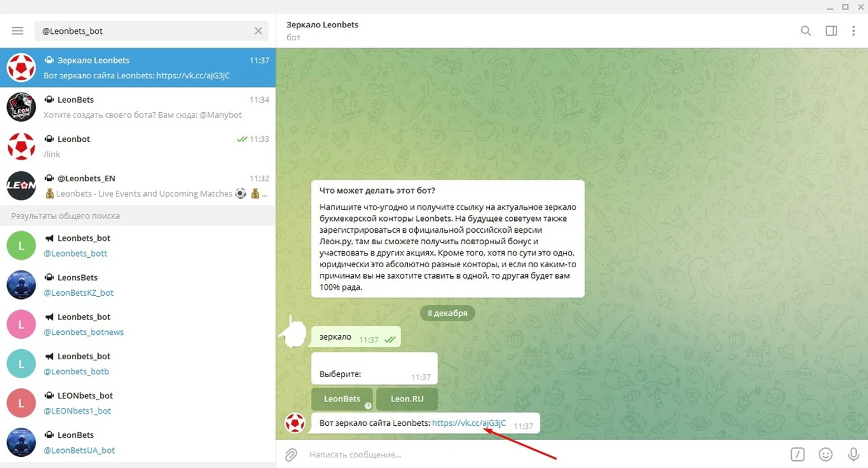Open the https://vk.cc/ajG3jC link in message
Viewport: 868px width, 468px height.
tap(469, 423)
